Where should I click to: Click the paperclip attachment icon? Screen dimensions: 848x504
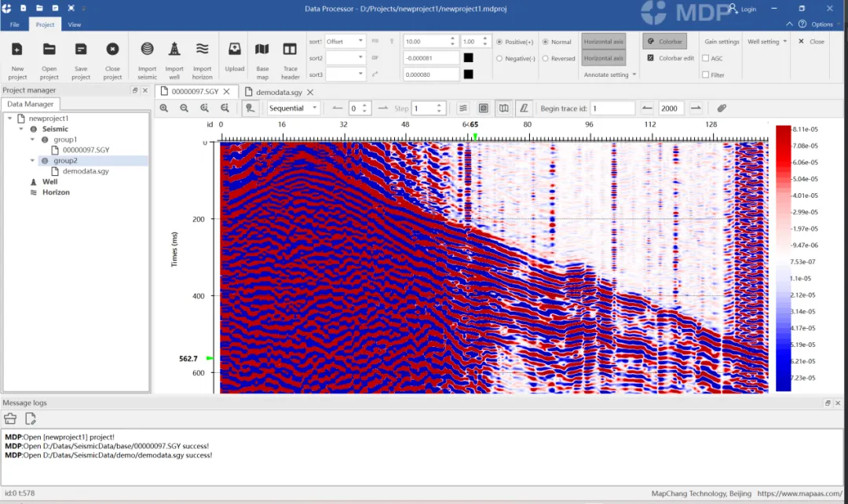point(722,108)
